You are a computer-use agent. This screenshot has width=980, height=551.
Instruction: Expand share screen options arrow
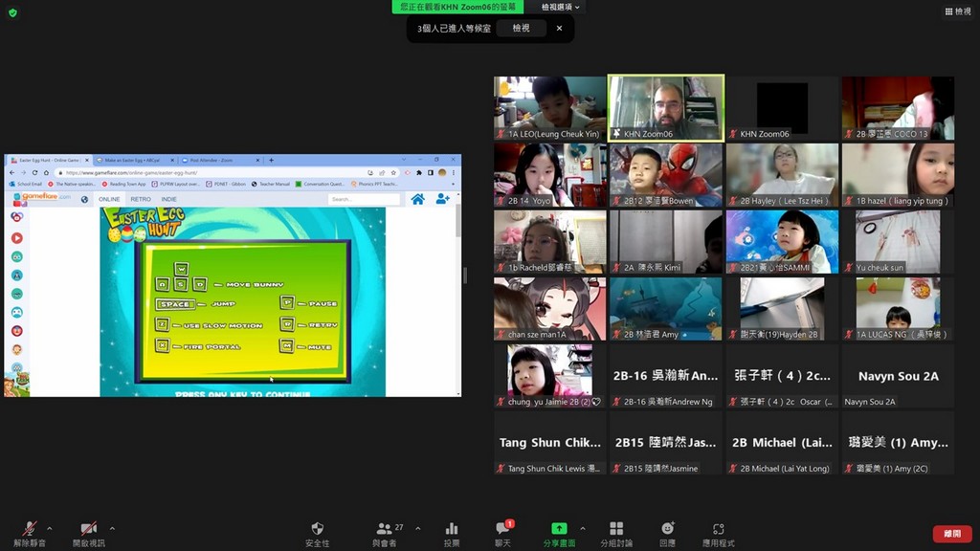tap(583, 528)
